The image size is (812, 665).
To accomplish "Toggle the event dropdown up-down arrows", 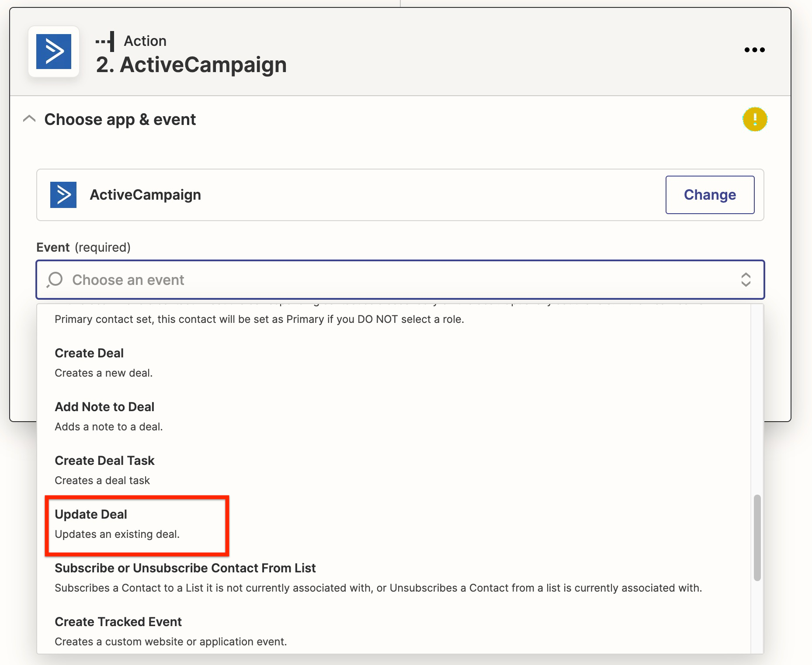I will (x=746, y=280).
